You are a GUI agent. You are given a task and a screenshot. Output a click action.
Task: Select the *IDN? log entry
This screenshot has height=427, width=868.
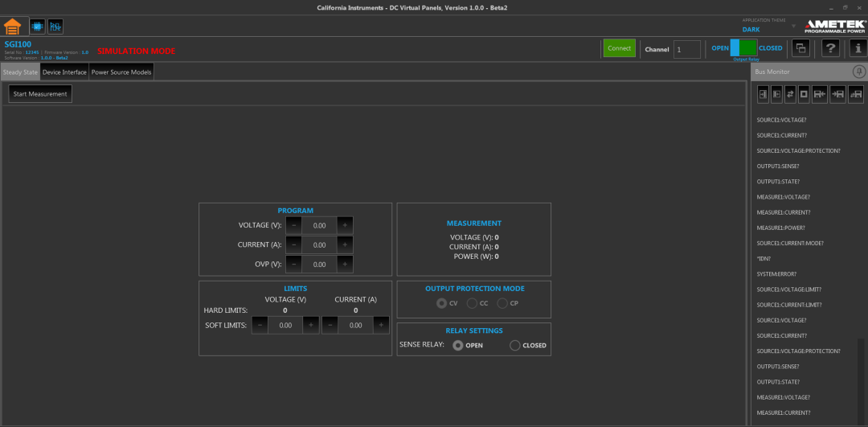click(764, 259)
